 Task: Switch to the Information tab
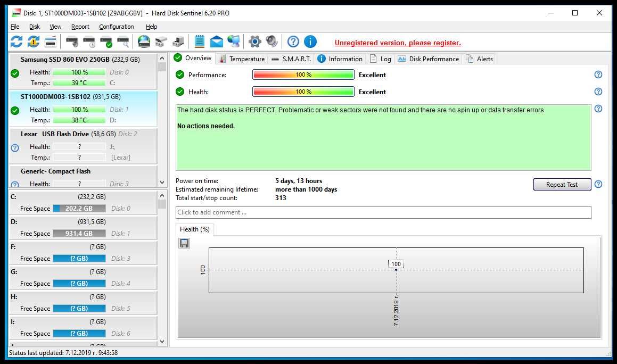(x=340, y=59)
